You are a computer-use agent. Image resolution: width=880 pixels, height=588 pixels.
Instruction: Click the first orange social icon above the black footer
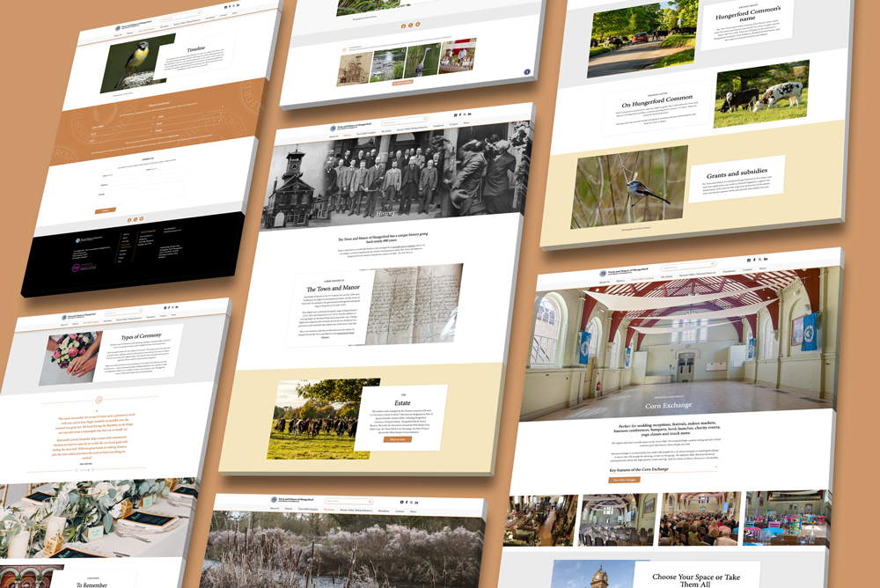point(129,220)
